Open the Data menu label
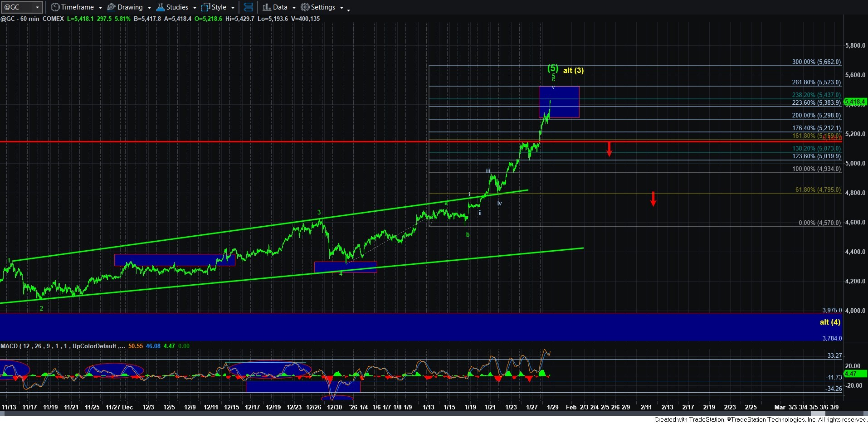This screenshot has width=868, height=423. coord(280,7)
